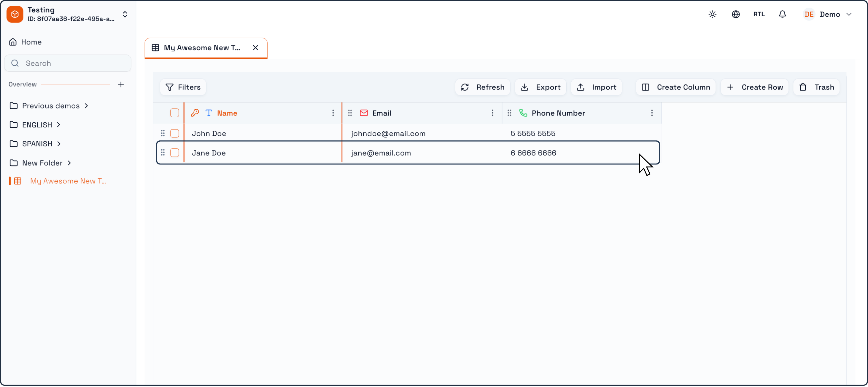Check the John Doe row checkbox

174,134
